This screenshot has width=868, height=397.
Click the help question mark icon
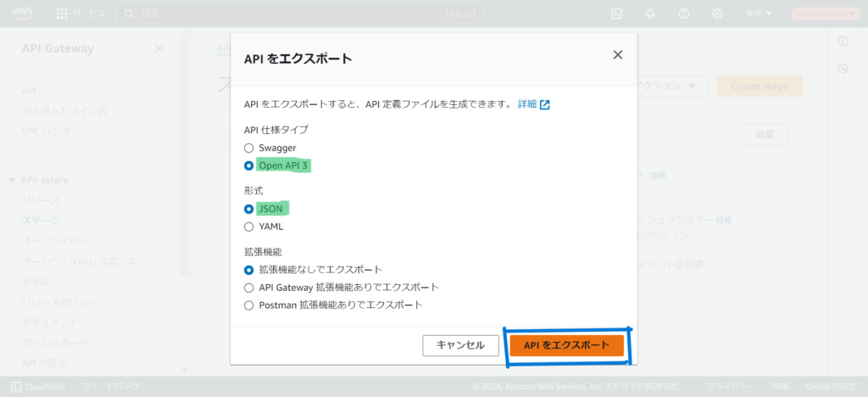tap(684, 14)
